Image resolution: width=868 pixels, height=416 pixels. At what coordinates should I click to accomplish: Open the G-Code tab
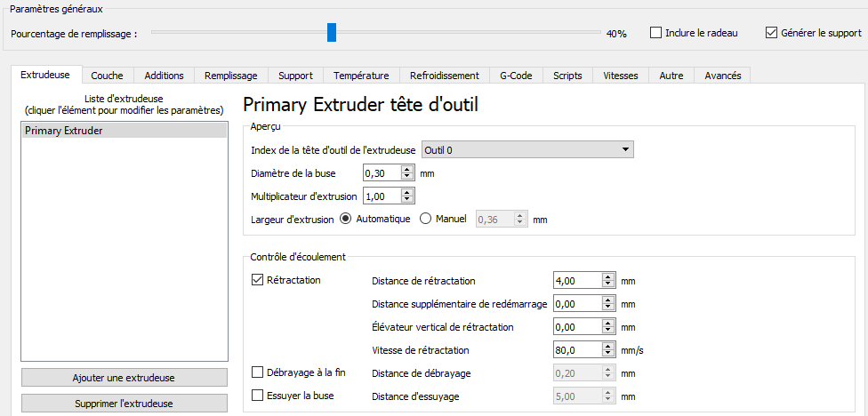click(x=516, y=76)
